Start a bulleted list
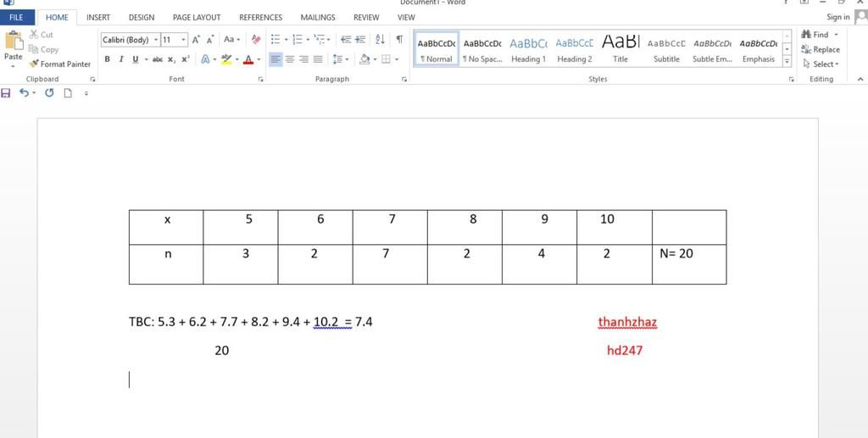 coord(275,40)
